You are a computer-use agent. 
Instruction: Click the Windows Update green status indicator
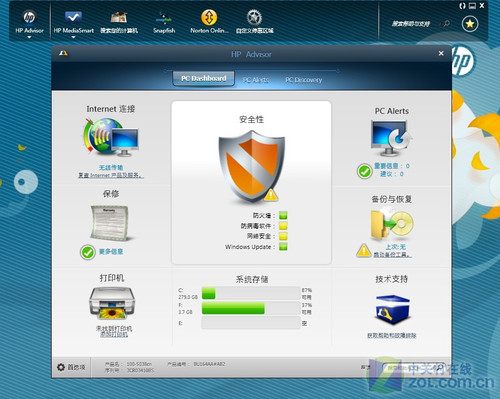tap(283, 247)
